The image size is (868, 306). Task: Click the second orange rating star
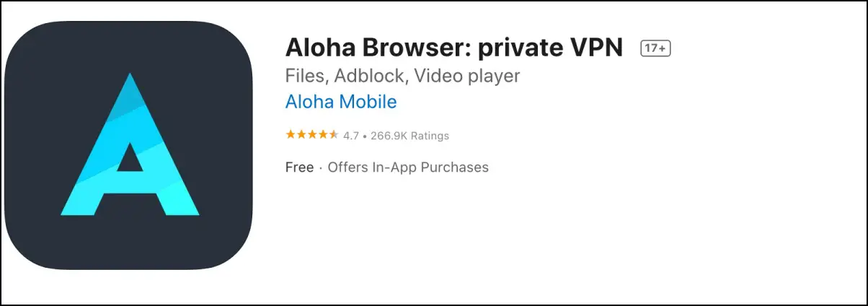301,135
